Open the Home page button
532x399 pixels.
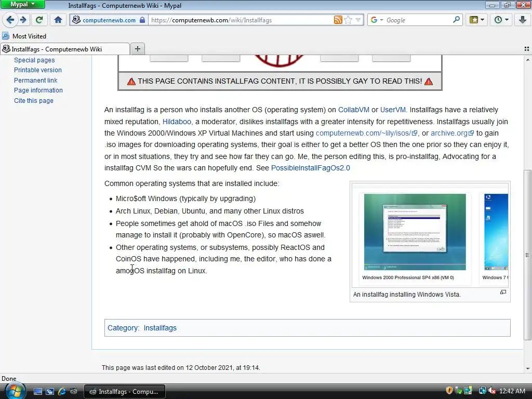(x=58, y=20)
